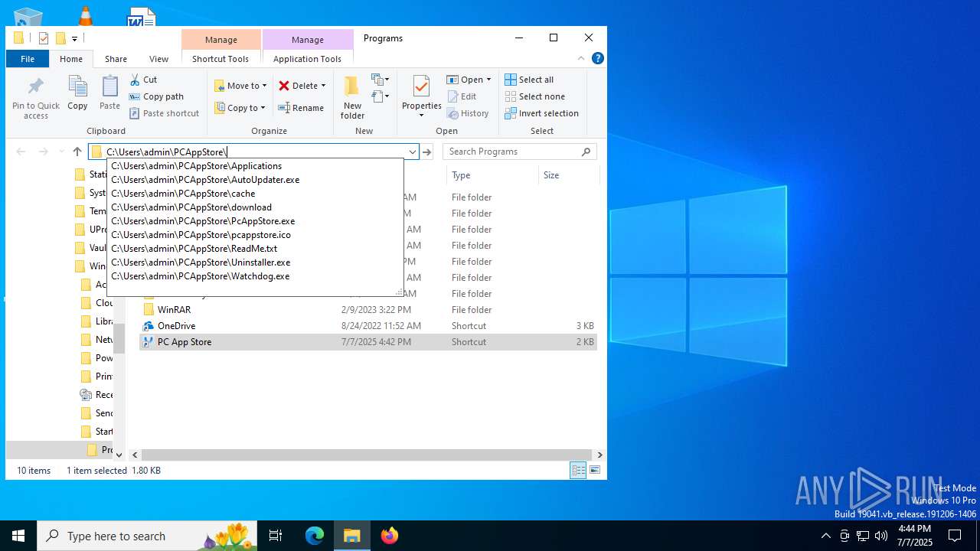Image resolution: width=980 pixels, height=551 pixels.
Task: Click the Properties quick access toolbar icon
Action: click(x=44, y=38)
